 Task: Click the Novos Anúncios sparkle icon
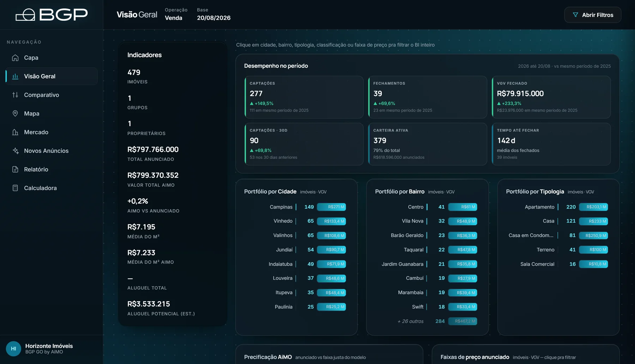click(15, 151)
